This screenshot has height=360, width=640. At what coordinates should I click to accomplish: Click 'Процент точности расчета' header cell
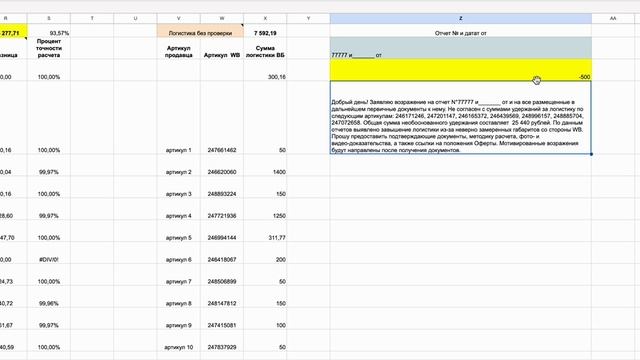49,48
